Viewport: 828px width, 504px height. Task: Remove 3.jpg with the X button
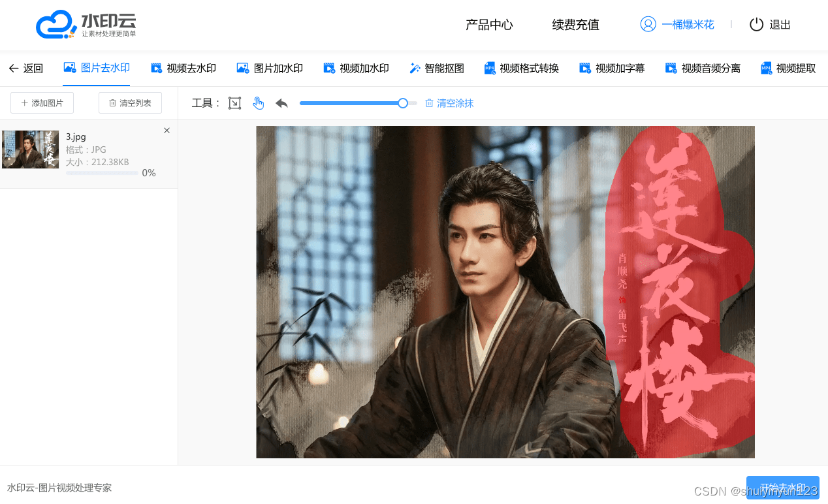167,131
